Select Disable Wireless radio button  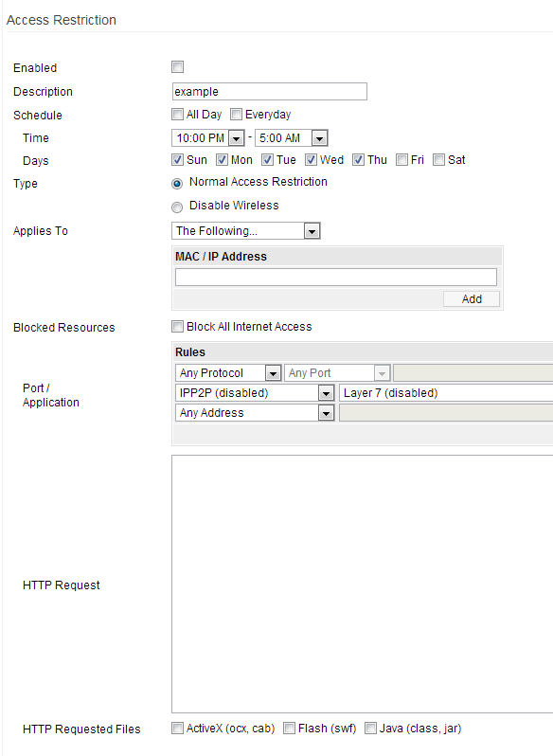pos(177,207)
